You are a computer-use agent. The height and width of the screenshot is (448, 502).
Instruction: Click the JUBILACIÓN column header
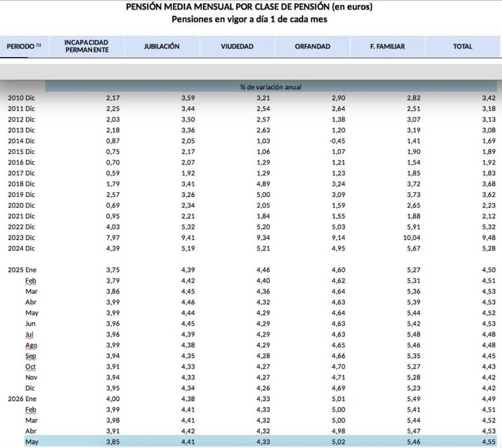pyautogui.click(x=162, y=47)
